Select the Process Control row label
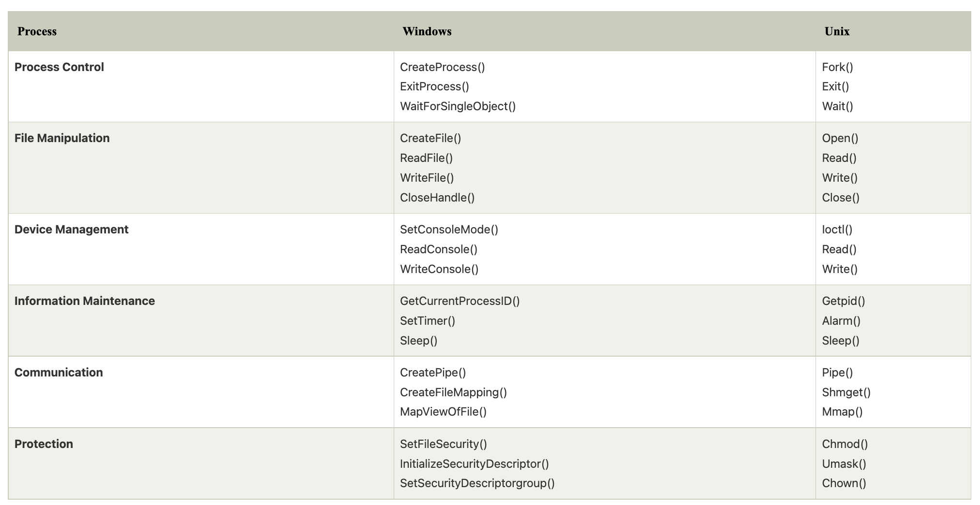 (x=59, y=67)
